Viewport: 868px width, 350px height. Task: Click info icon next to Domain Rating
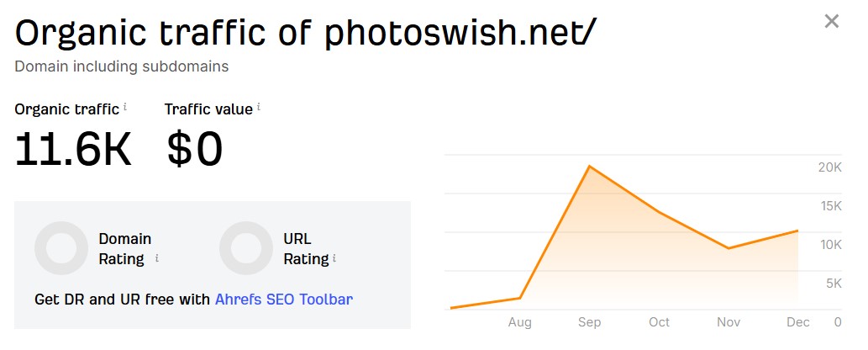point(157,259)
